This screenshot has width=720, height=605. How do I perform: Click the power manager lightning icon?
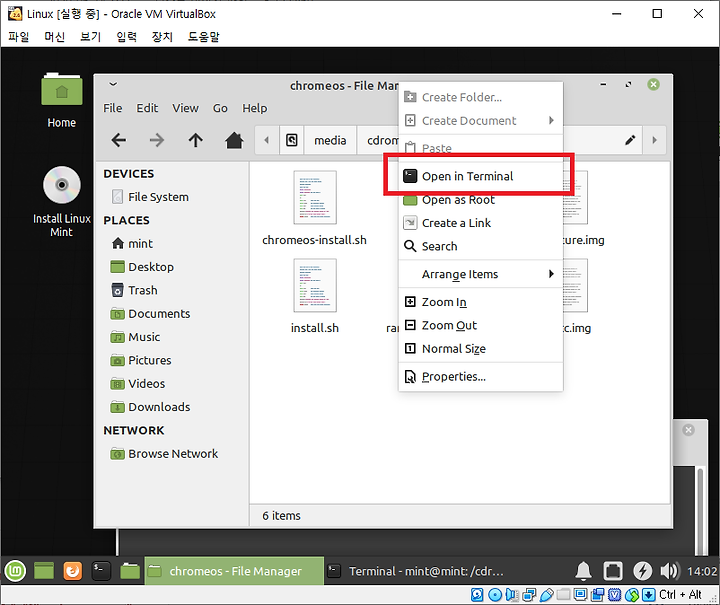tap(642, 571)
